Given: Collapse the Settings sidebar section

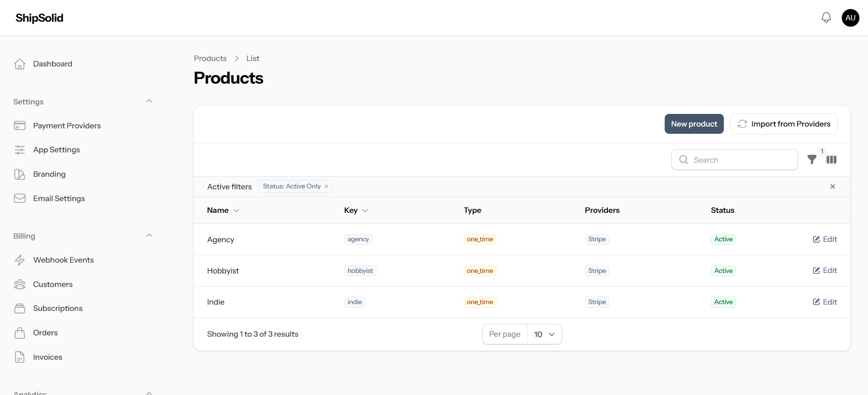Looking at the screenshot, I should pyautogui.click(x=149, y=101).
